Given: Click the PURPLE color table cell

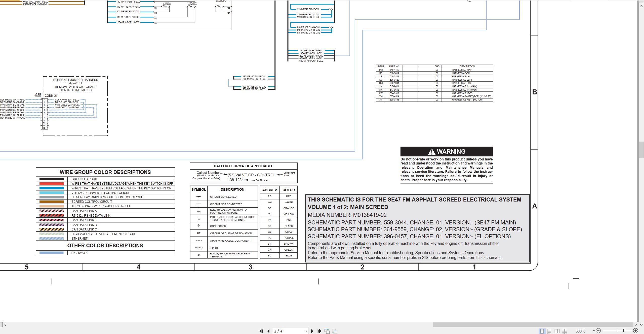Looking at the screenshot, I should pos(289,238).
